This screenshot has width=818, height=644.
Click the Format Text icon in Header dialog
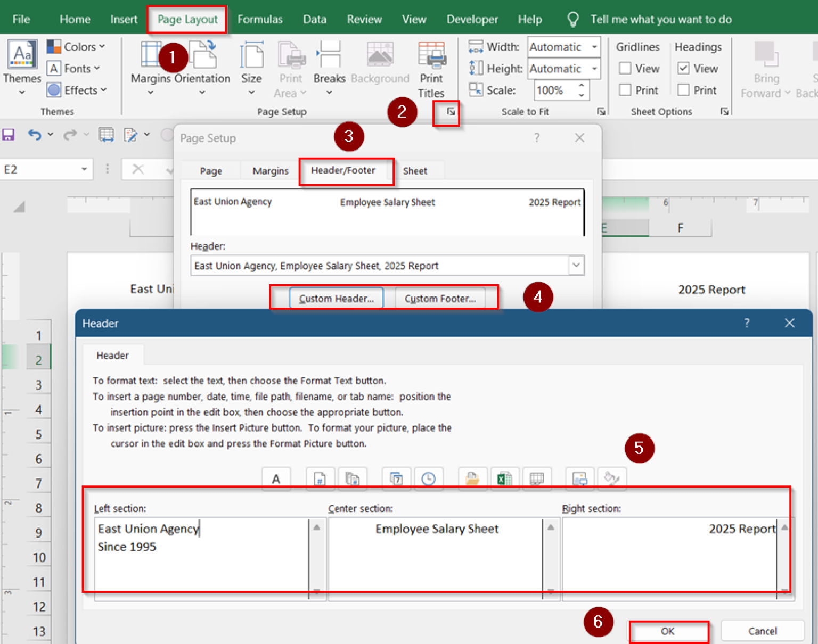point(276,478)
